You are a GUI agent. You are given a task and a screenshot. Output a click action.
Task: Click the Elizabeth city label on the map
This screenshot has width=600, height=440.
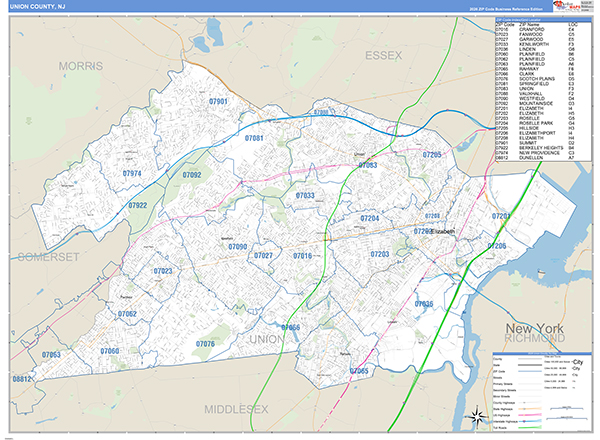coord(443,231)
